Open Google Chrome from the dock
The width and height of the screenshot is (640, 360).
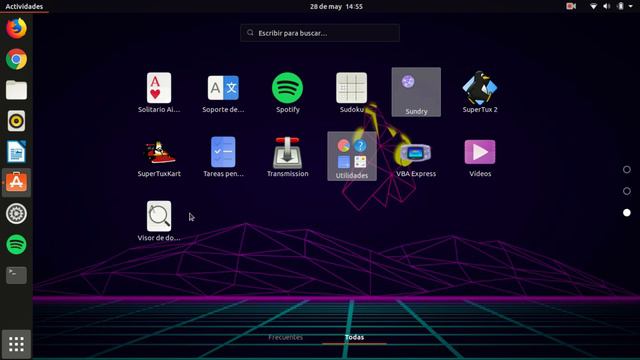point(16,59)
